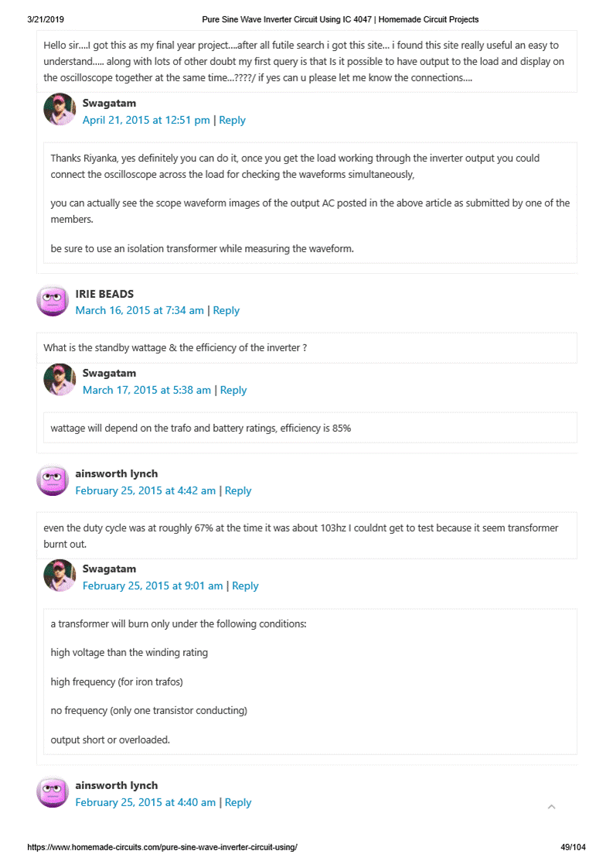Open the April 21, 2015 at 12:51 pm permalink

pos(146,120)
